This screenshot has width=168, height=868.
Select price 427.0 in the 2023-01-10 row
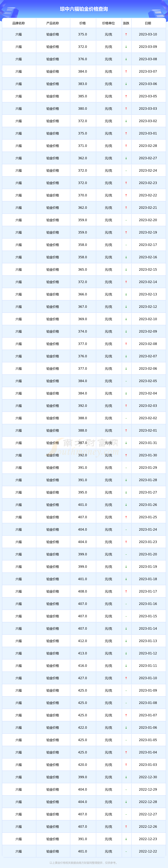82,678
